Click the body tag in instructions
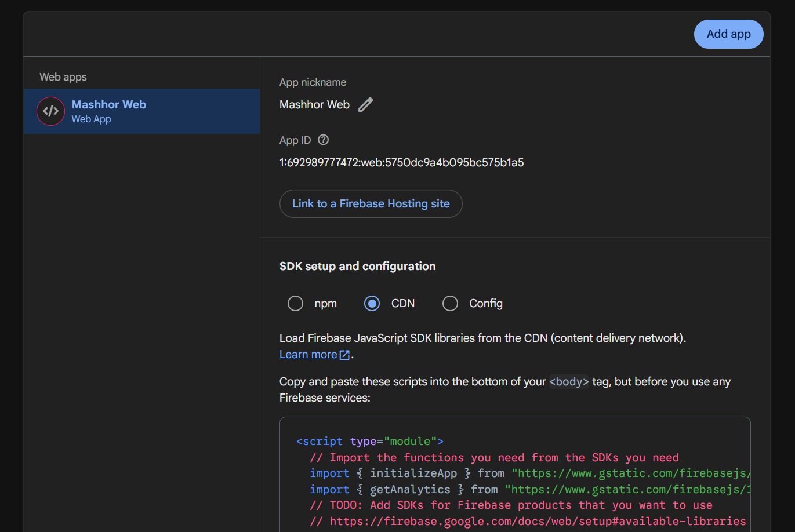This screenshot has height=532, width=795. [569, 382]
